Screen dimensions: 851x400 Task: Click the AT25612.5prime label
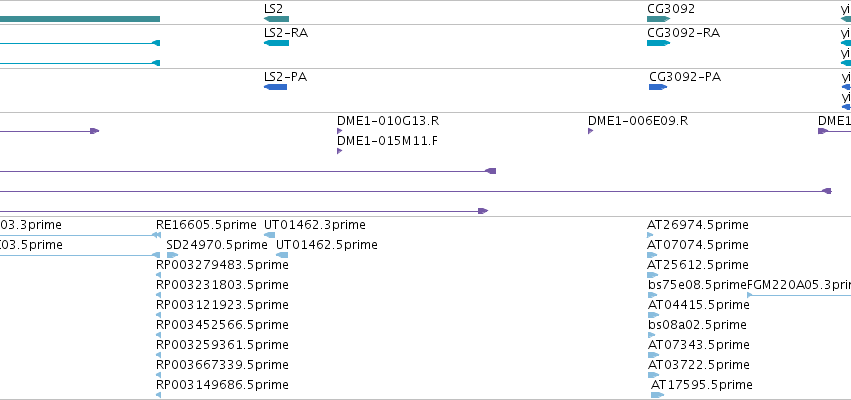coord(698,265)
